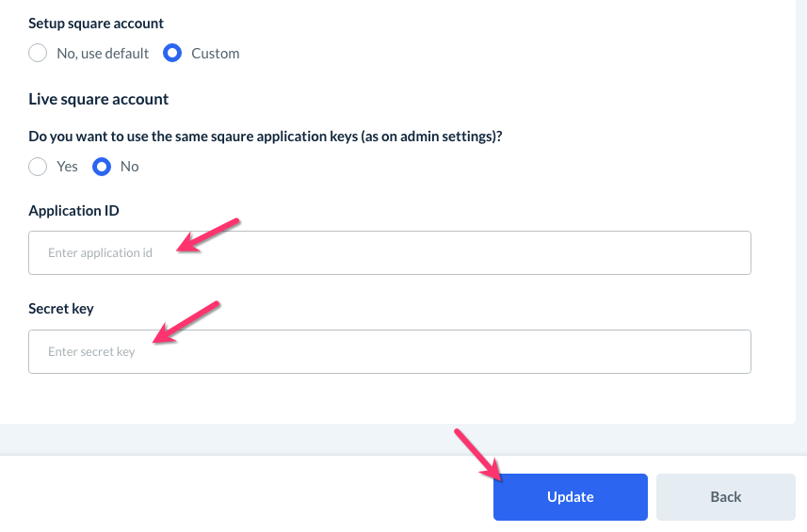
Task: Click the same application keys question text
Action: pos(266,137)
